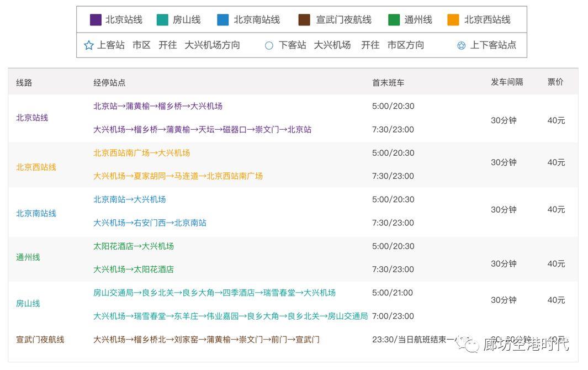This screenshot has width=588, height=370.
Task: Click the 票价 column header
Action: point(555,82)
